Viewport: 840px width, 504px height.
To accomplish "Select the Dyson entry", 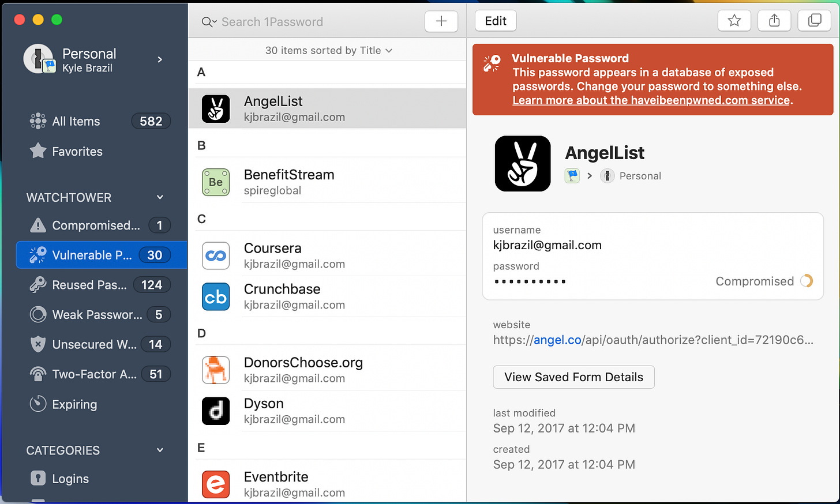I will (327, 411).
